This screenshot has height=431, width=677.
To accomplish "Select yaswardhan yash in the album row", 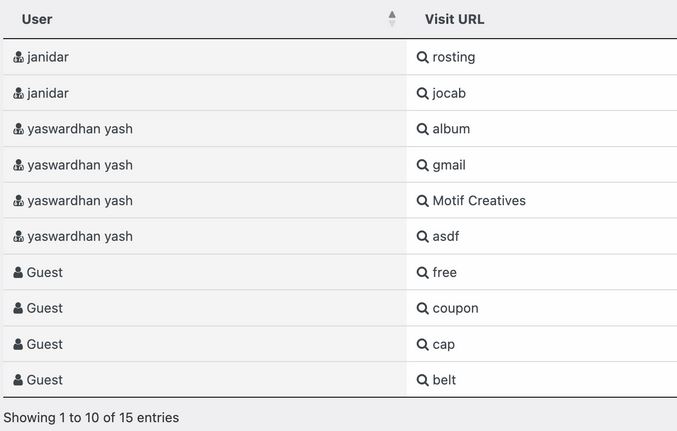I will click(x=80, y=129).
